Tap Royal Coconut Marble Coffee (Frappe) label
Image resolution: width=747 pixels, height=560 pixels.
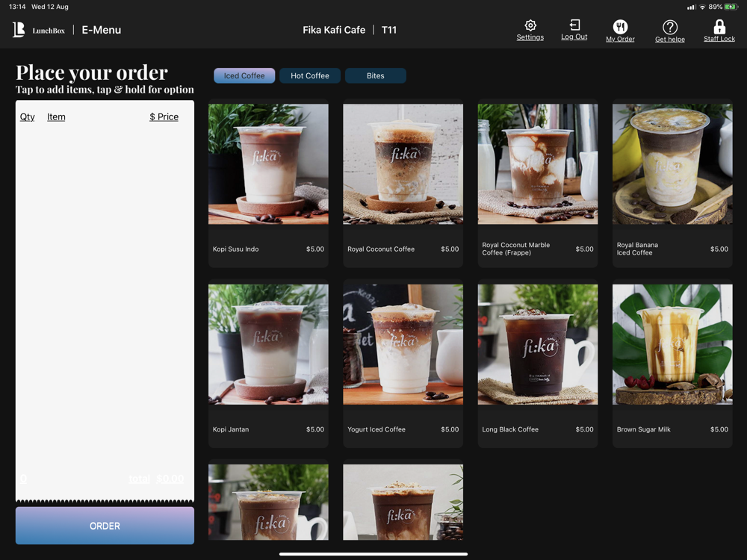[516, 249]
